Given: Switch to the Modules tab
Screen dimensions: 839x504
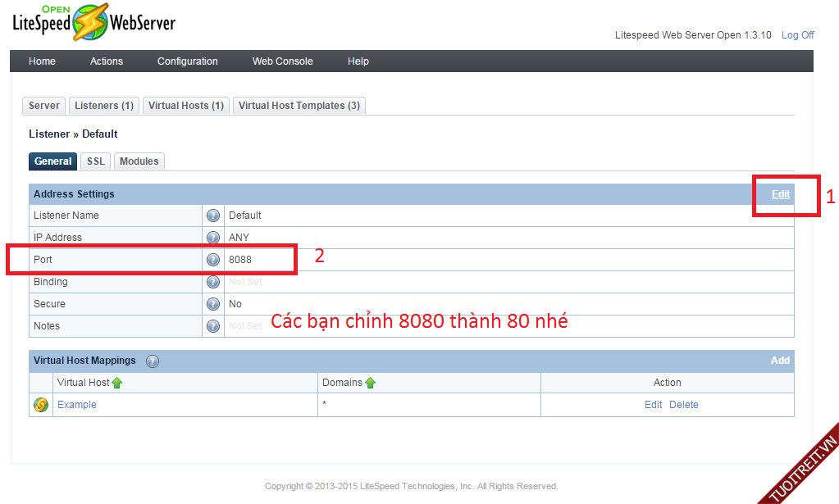Looking at the screenshot, I should tap(139, 161).
